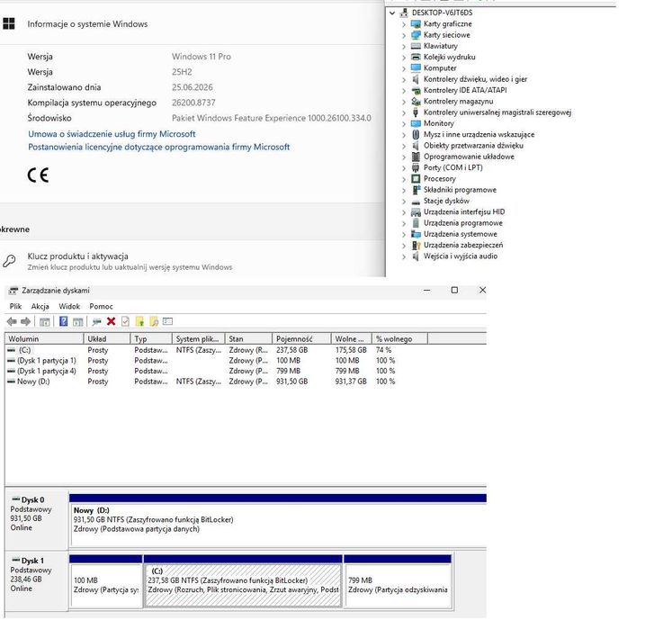The height and width of the screenshot is (629, 672).
Task: Sort by the Pojemność column header
Action: pyautogui.click(x=301, y=338)
